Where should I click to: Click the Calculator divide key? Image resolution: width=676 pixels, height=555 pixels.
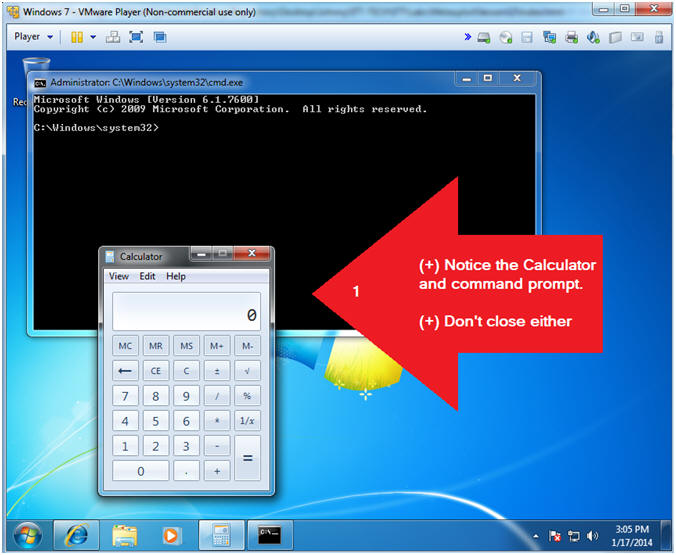[217, 396]
